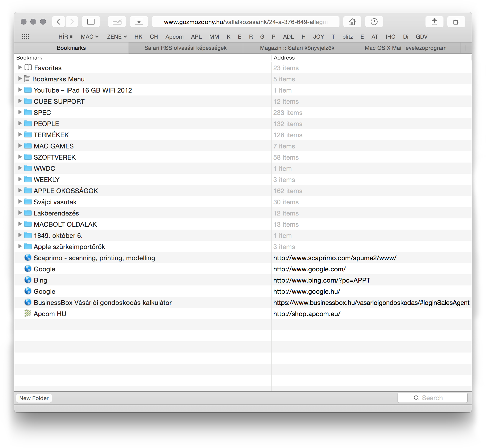
Task: Click the Lakberendezés folder icon
Action: point(28,213)
